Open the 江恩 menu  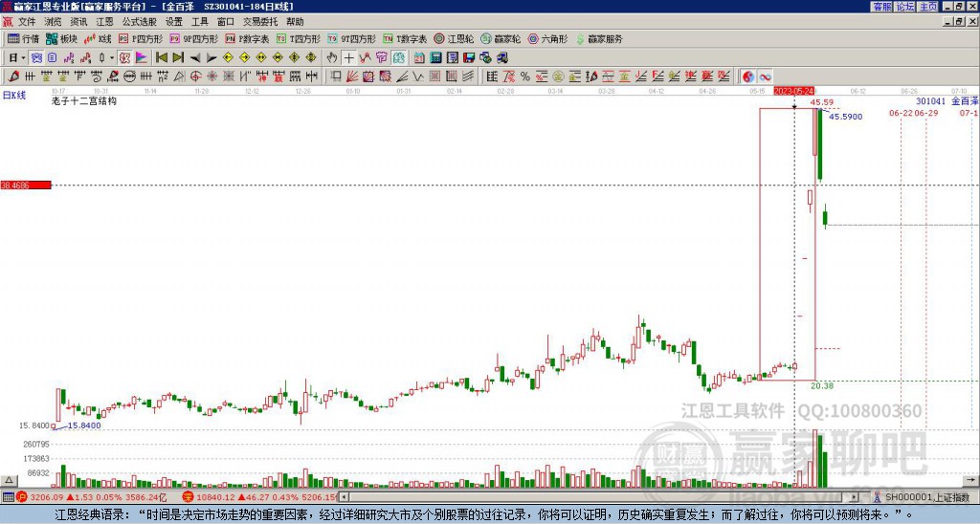point(104,22)
